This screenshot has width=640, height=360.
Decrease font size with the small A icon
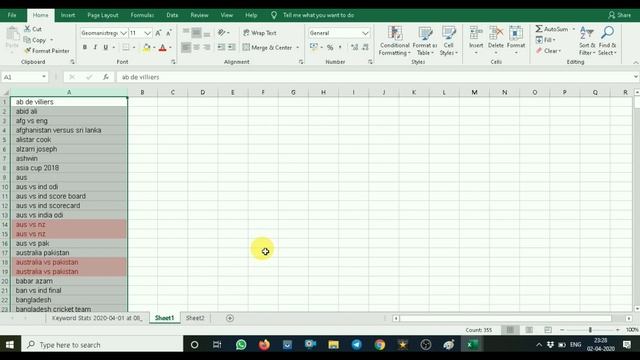click(169, 33)
